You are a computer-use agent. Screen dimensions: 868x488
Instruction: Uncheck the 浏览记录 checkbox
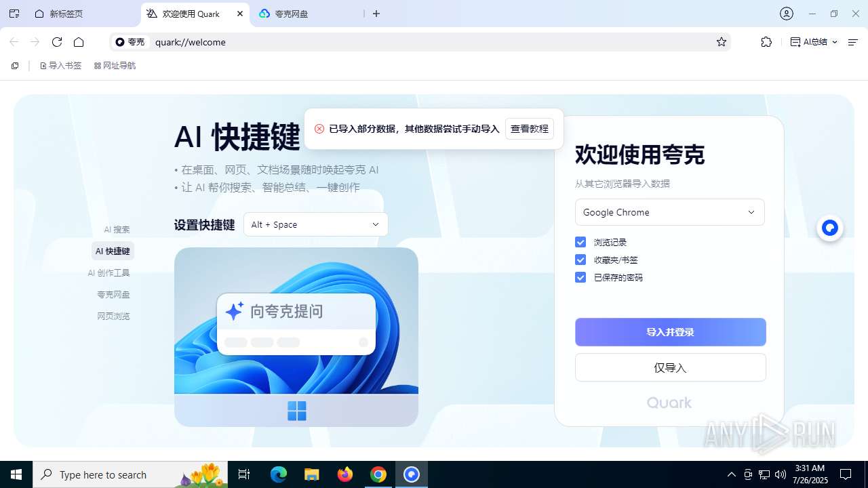[580, 242]
